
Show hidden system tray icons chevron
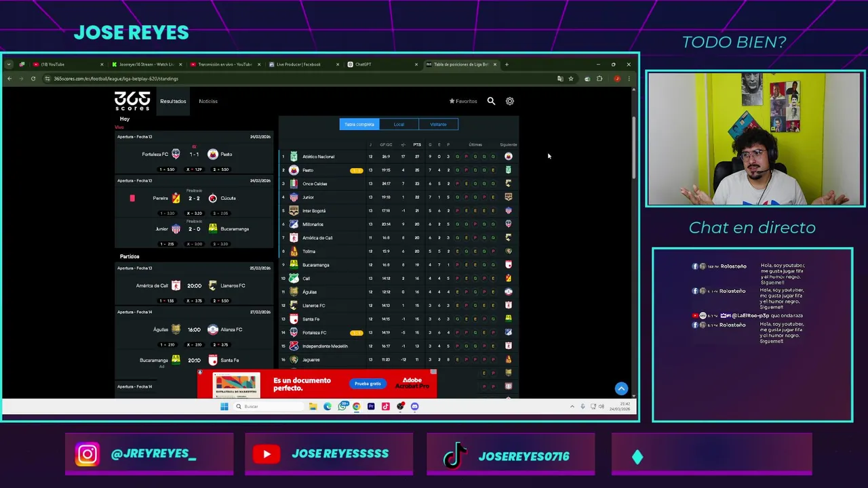coord(572,407)
